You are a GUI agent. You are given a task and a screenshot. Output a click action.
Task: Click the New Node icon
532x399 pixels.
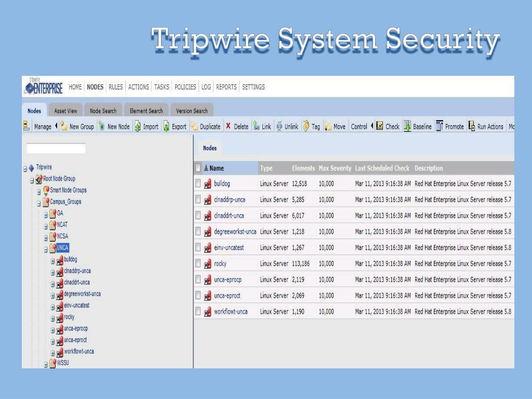pos(101,126)
